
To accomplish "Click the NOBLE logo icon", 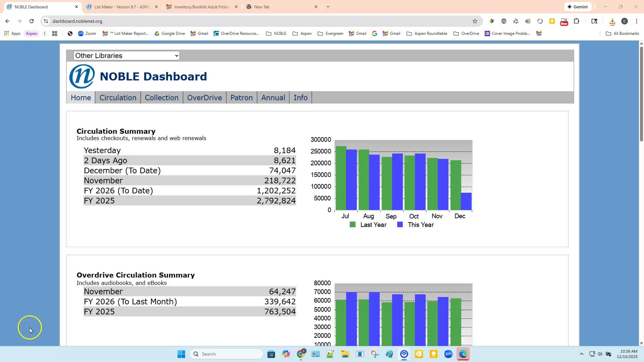I will [x=82, y=76].
